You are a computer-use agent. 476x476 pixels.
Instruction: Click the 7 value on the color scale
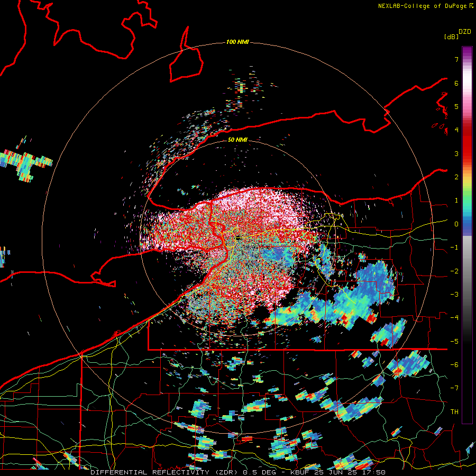[456, 59]
